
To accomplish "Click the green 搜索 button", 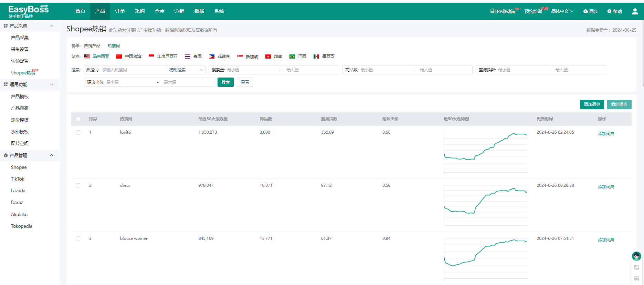I will [225, 82].
